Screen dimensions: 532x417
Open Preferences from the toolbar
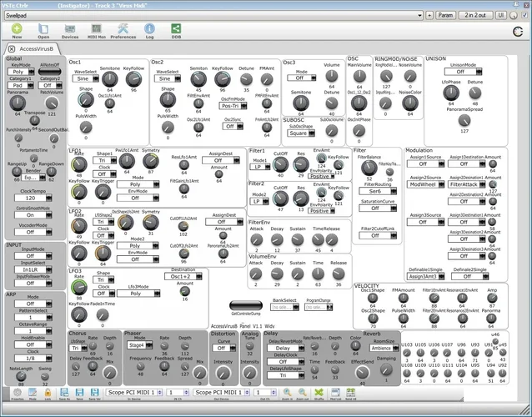[123, 31]
